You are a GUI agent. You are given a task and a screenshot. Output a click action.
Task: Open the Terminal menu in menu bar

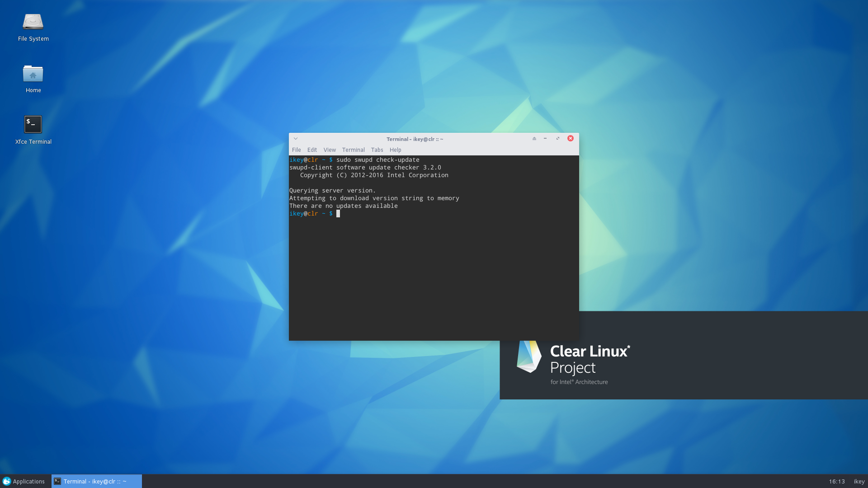(354, 150)
